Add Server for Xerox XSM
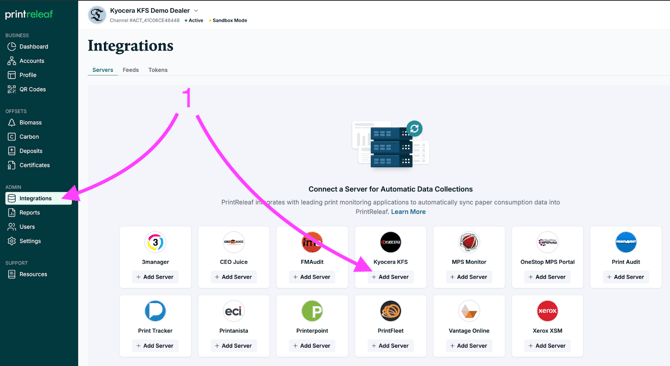The width and height of the screenshot is (670, 366). pos(547,346)
